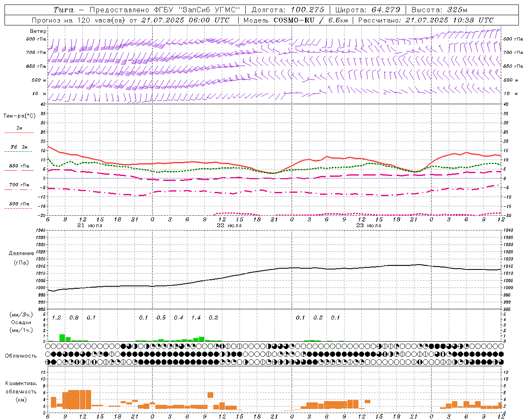Click the 'Ветер' wind panel label
Image resolution: width=525 pixels, height=420 pixels.
(38, 31)
